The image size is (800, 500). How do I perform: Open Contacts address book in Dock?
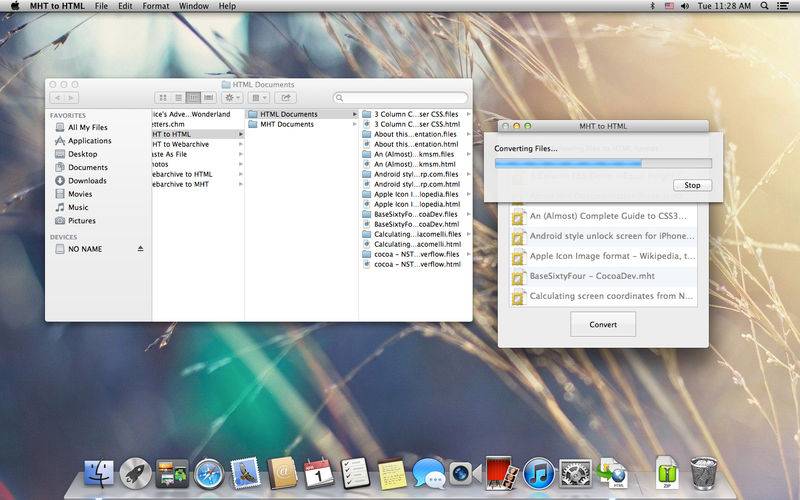pyautogui.click(x=282, y=473)
